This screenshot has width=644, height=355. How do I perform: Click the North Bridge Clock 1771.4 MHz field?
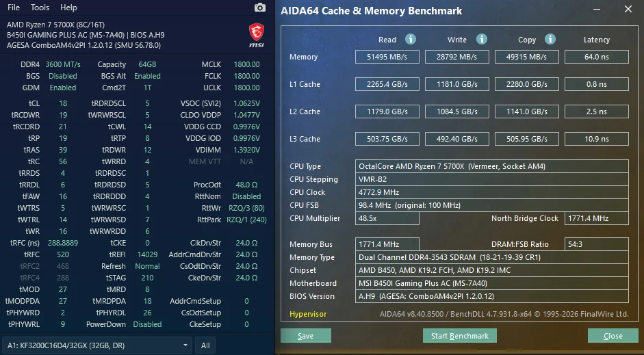(x=596, y=218)
